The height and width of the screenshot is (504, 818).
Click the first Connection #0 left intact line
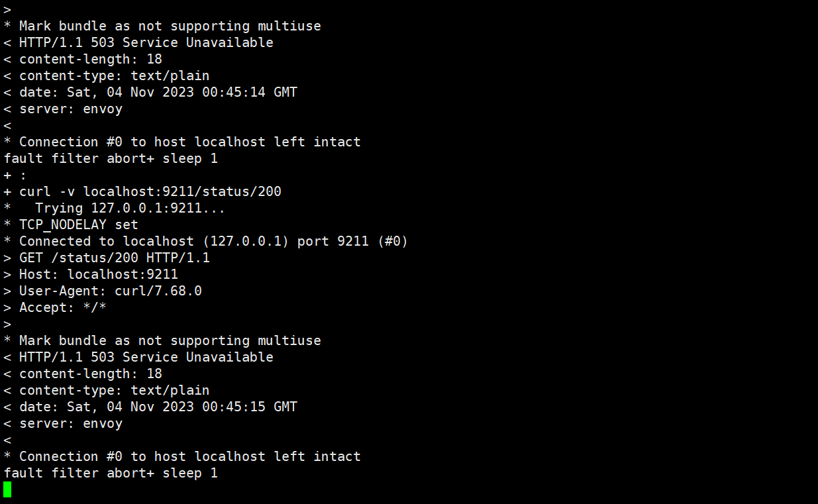point(182,142)
